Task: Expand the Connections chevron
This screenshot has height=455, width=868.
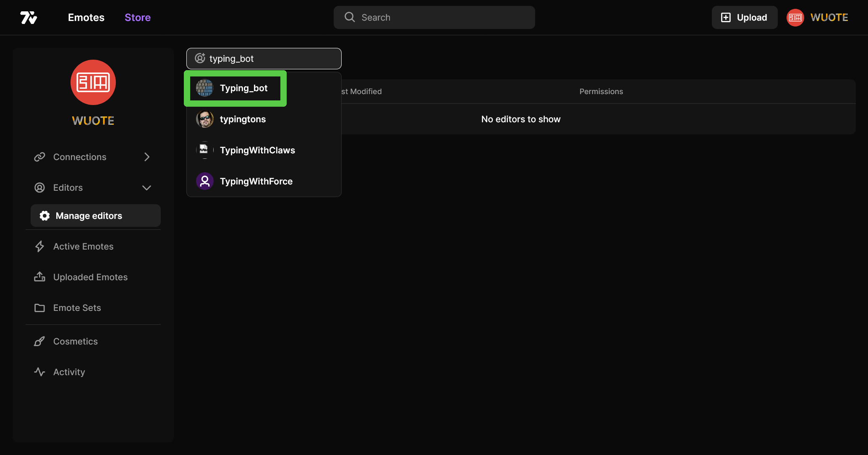Action: [147, 157]
